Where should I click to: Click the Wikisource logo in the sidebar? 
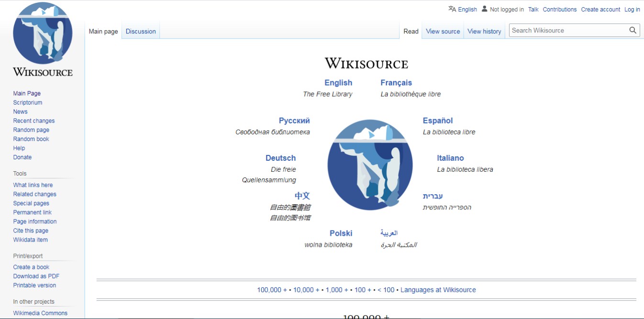tap(43, 39)
